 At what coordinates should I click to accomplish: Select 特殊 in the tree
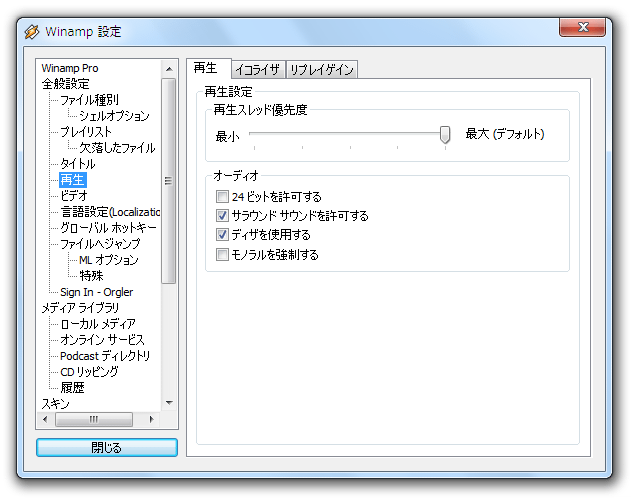pos(91,276)
